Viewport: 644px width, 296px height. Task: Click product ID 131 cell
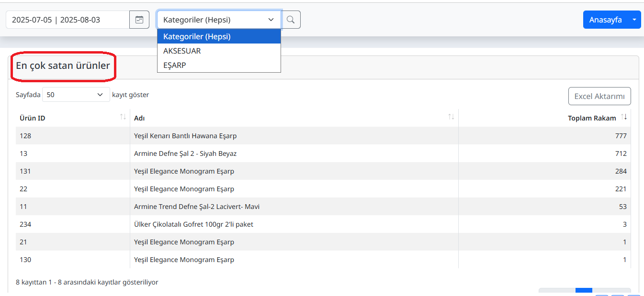[25, 171]
